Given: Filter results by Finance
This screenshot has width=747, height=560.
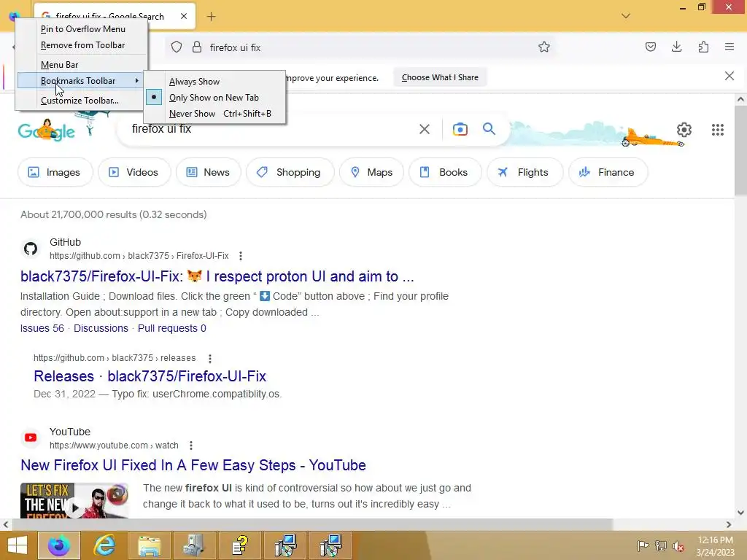Looking at the screenshot, I should [x=608, y=172].
